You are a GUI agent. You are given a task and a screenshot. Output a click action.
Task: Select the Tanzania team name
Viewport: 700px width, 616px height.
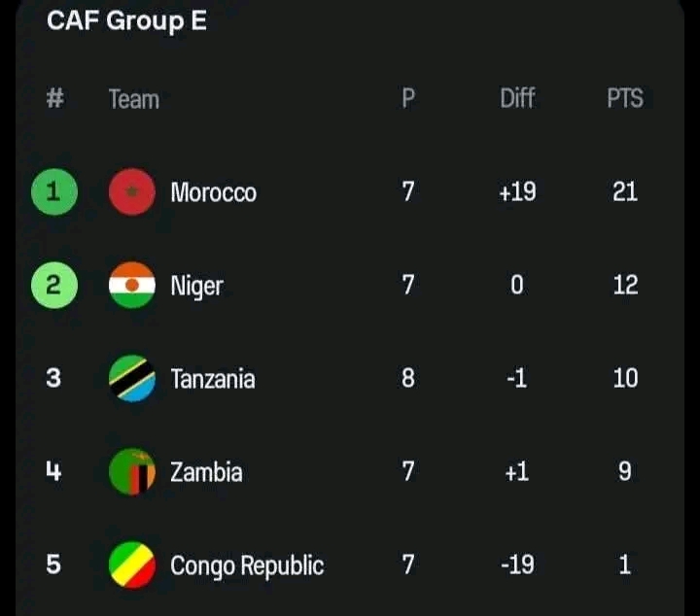(212, 379)
